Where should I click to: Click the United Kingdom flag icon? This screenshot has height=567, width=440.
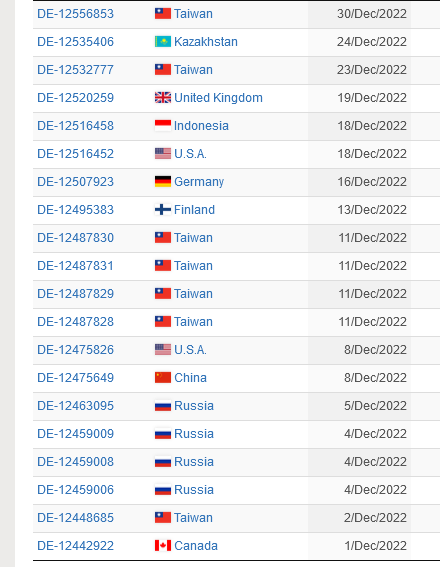(163, 98)
